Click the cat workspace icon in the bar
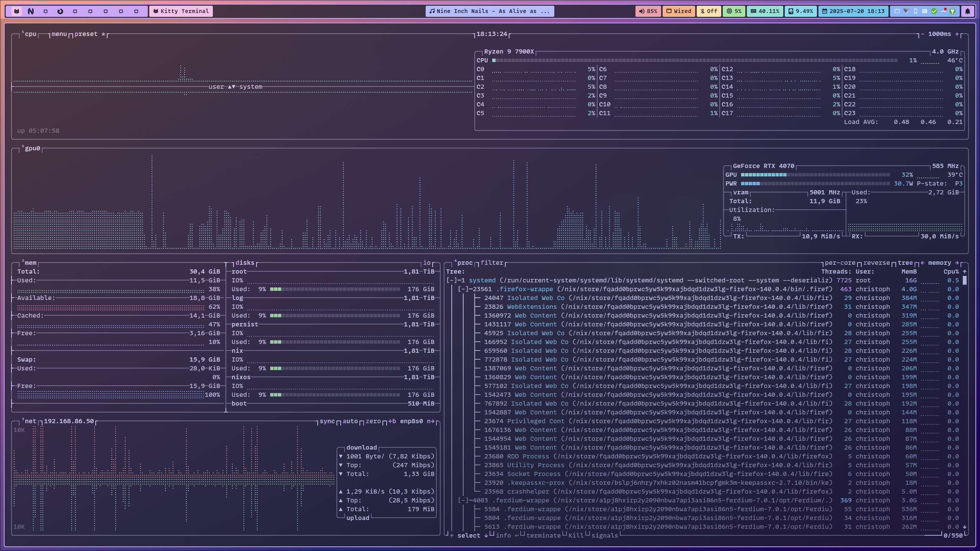This screenshot has height=551, width=980. click(16, 11)
